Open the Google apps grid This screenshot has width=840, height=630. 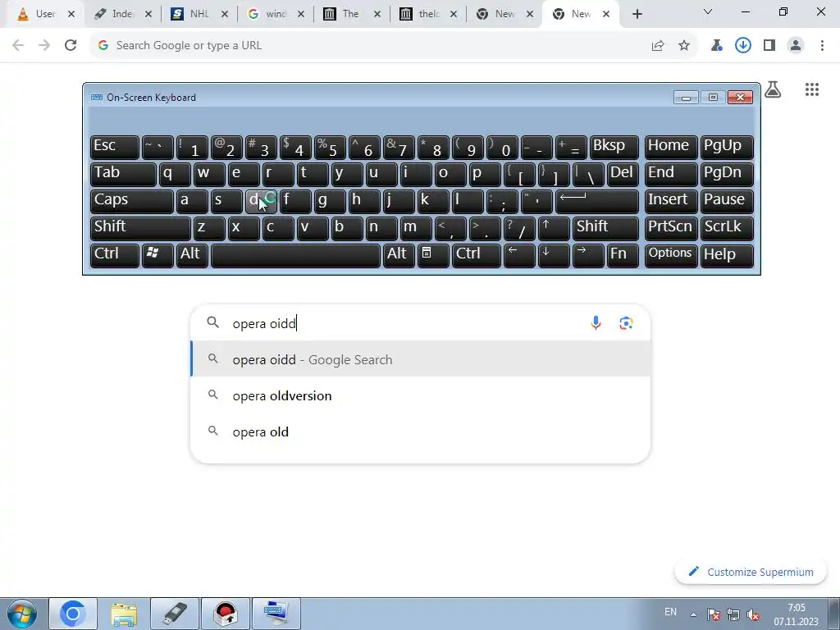[811, 89]
